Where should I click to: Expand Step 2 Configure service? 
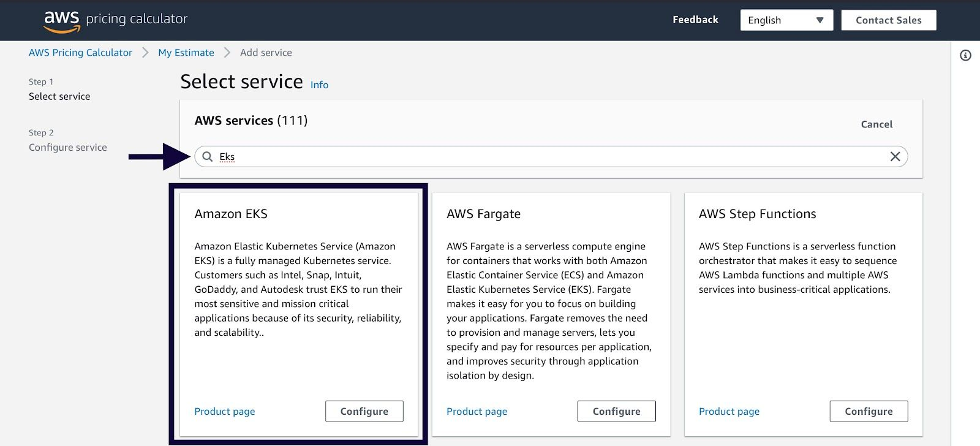tap(68, 147)
